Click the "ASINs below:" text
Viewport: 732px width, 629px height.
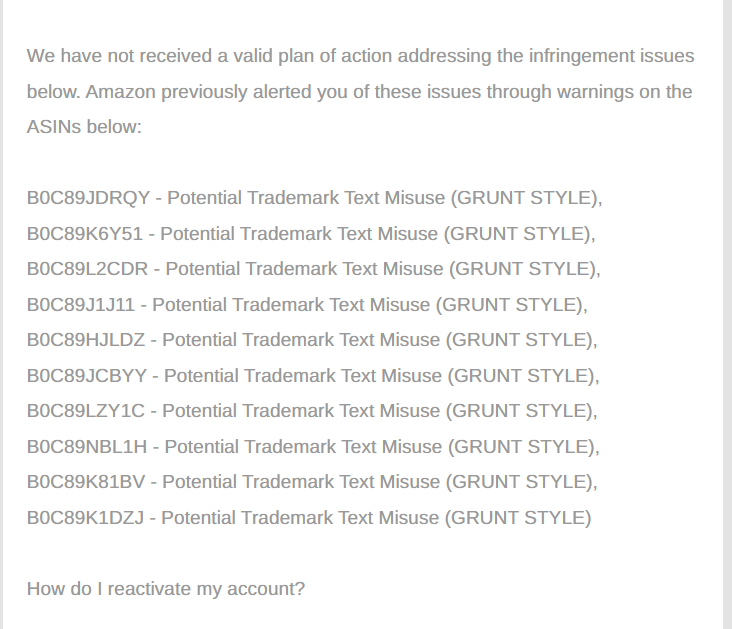coord(84,127)
